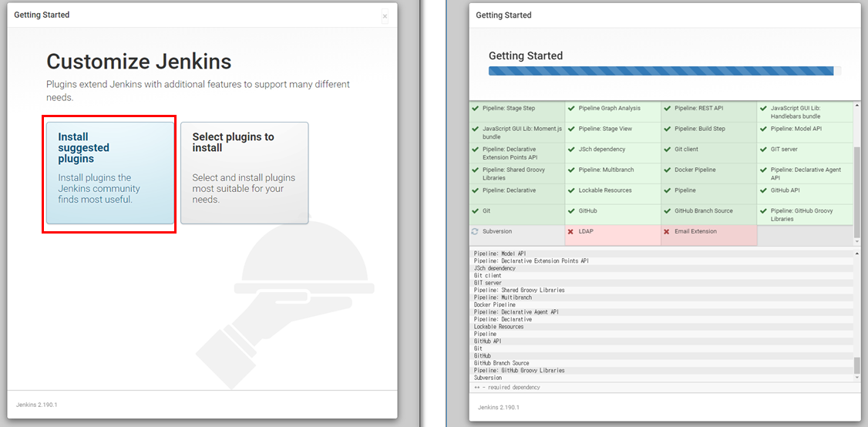Click the LDAP failed cell text
Viewport: 868px width, 427px height.
tap(586, 231)
